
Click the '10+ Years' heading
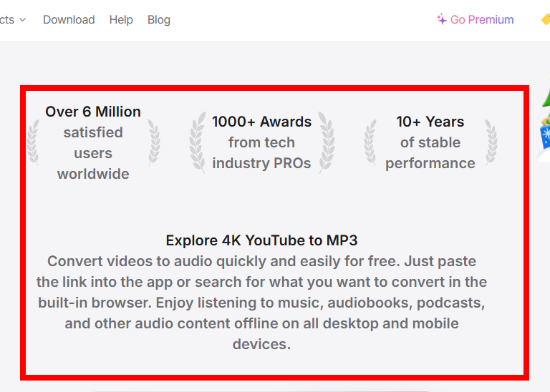click(x=430, y=122)
